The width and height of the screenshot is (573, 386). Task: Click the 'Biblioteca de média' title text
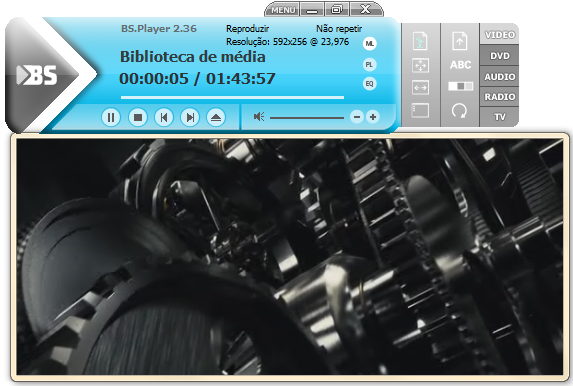pos(193,57)
